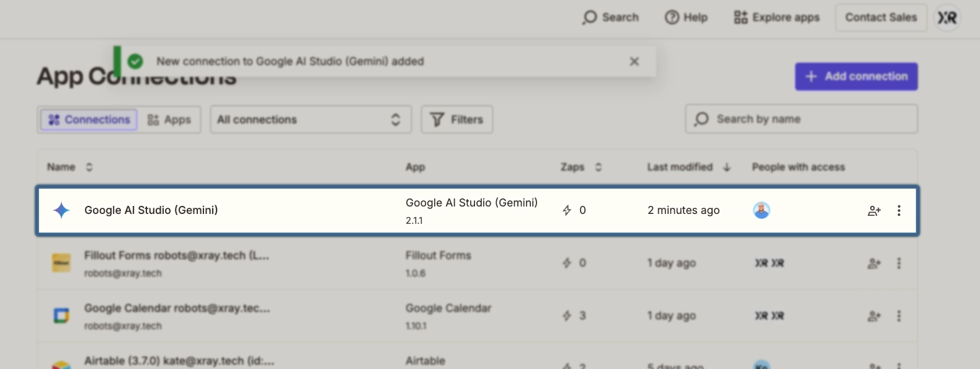Click the XR avatars in Google Calendar row
This screenshot has height=369, width=980.
[x=769, y=316]
